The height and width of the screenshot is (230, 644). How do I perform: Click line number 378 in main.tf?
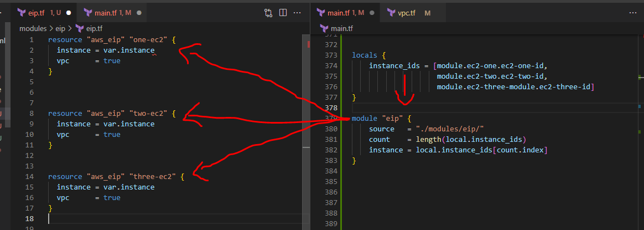(x=331, y=108)
